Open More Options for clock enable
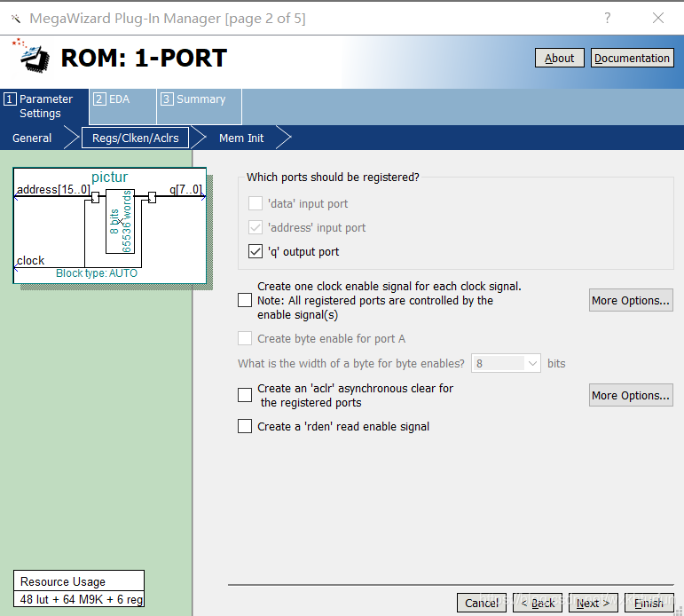 pyautogui.click(x=631, y=300)
